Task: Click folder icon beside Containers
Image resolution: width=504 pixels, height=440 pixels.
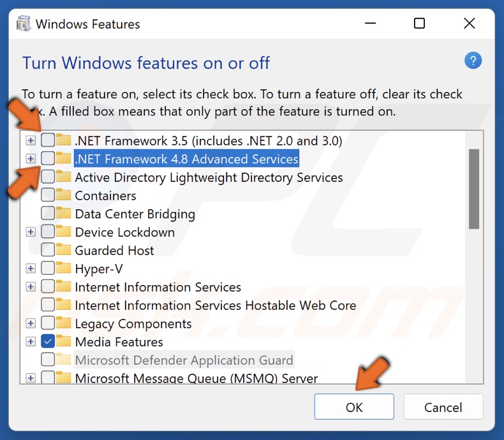Action: click(63, 194)
